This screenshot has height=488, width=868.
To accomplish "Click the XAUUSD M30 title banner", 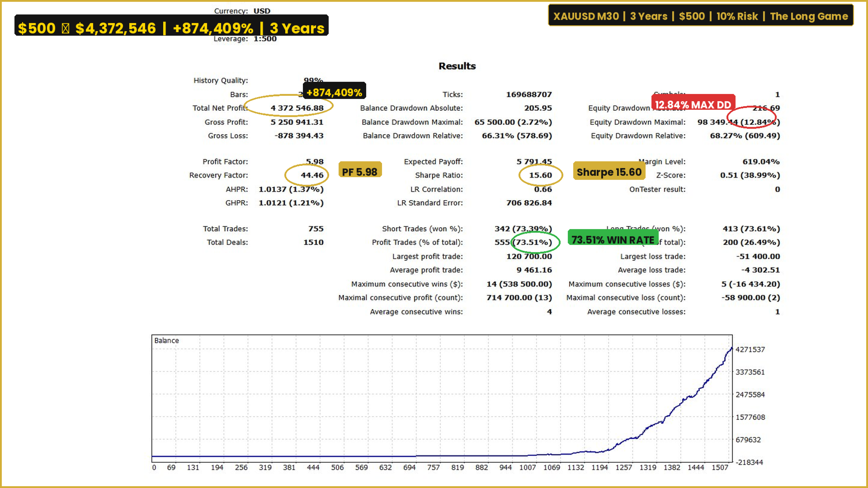I will pos(700,16).
